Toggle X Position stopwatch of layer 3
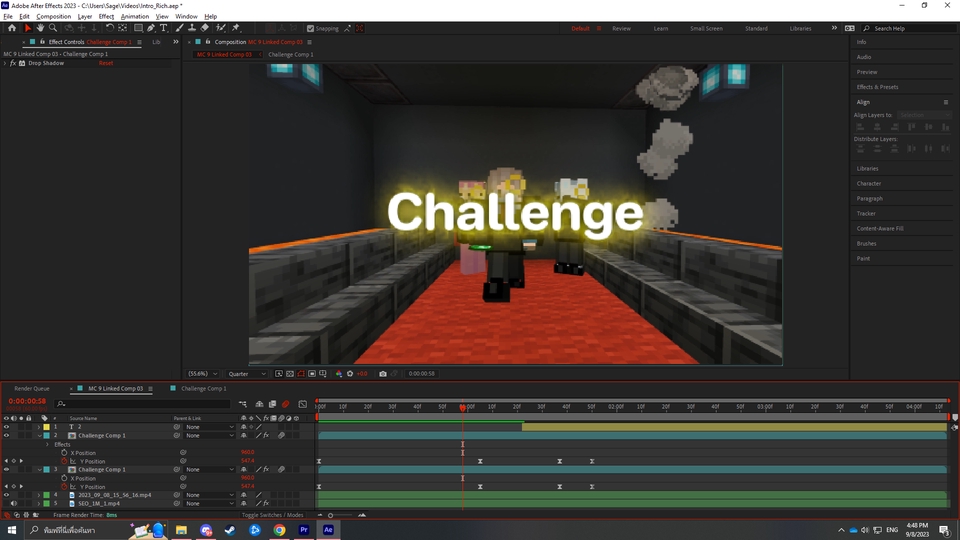 [64, 478]
